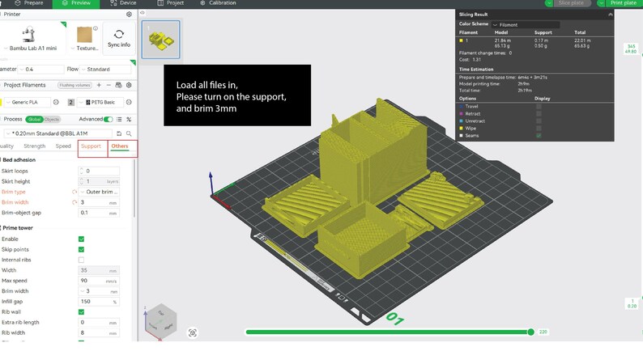Remove a filament with minus icon
The image size is (643, 364).
(x=109, y=85)
